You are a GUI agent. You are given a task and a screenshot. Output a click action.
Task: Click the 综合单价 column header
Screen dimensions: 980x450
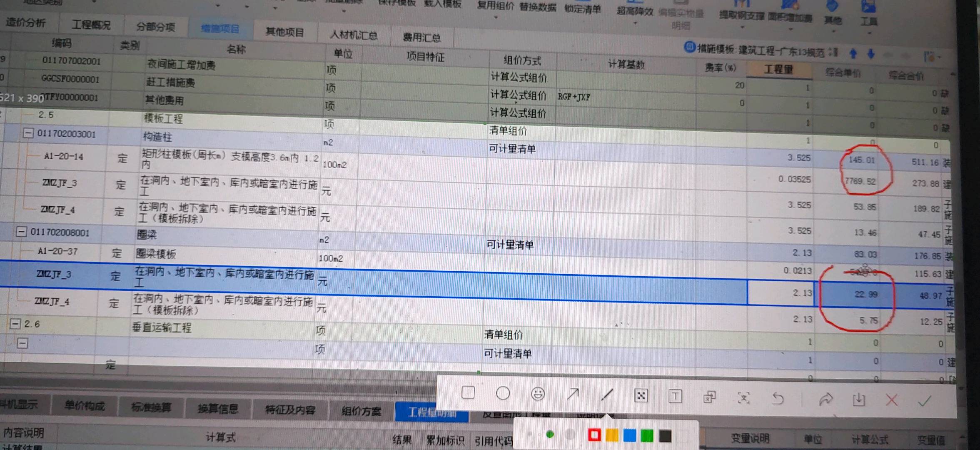click(x=843, y=73)
